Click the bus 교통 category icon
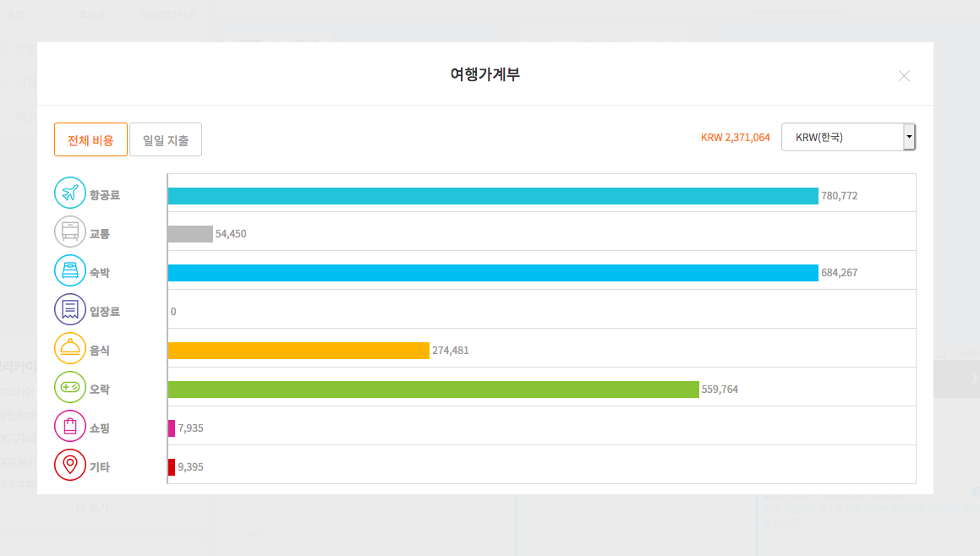The width and height of the screenshot is (980, 556). 70,231
